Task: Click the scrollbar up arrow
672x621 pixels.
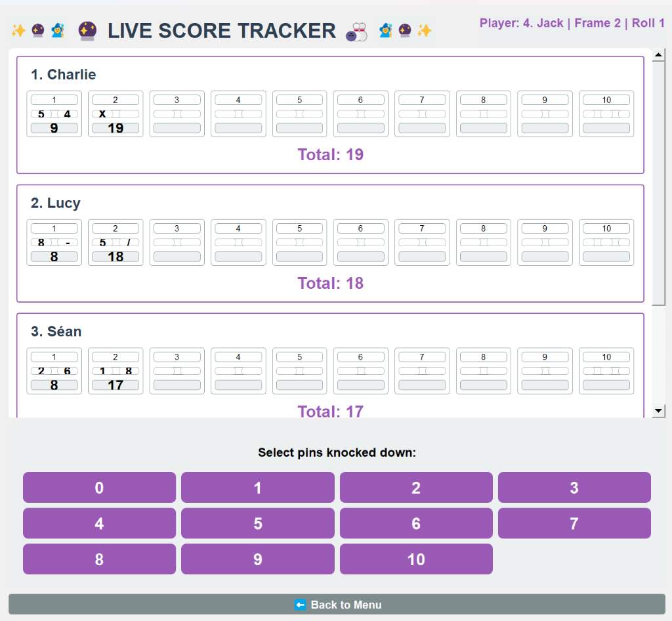Action: click(x=659, y=53)
